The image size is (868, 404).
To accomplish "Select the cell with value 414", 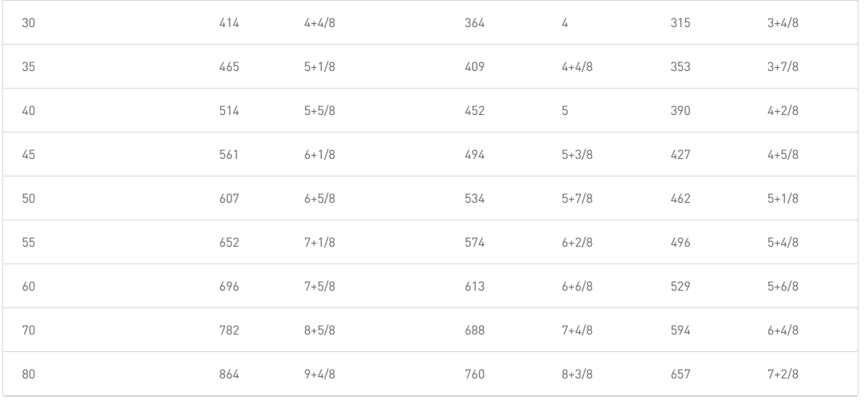I will [x=229, y=23].
